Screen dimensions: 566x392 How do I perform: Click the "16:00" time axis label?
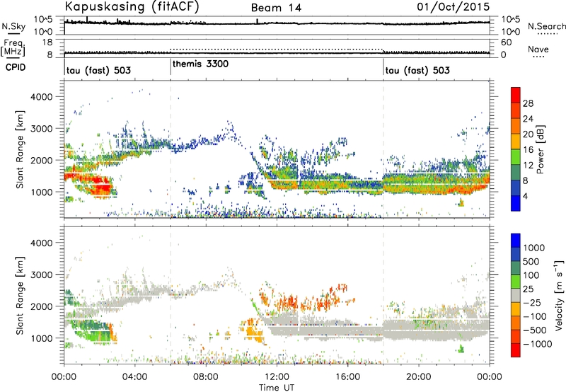pyautogui.click(x=347, y=377)
